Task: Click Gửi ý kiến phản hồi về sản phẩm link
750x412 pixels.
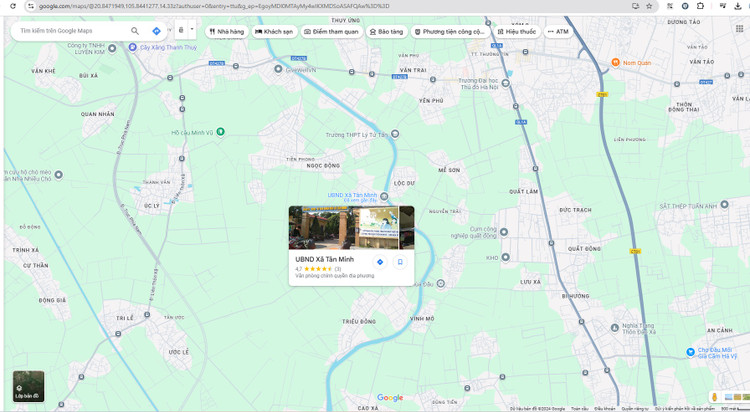Action: pyautogui.click(x=684, y=409)
